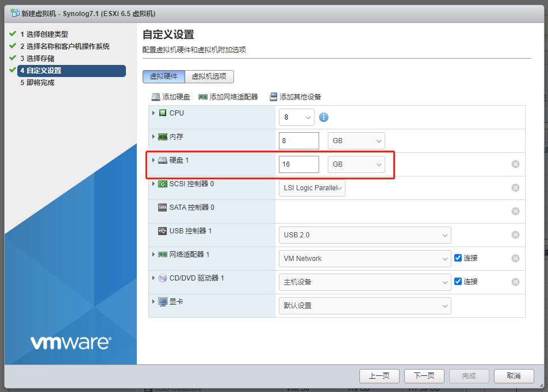Open the memory unit GB dropdown

(x=357, y=141)
